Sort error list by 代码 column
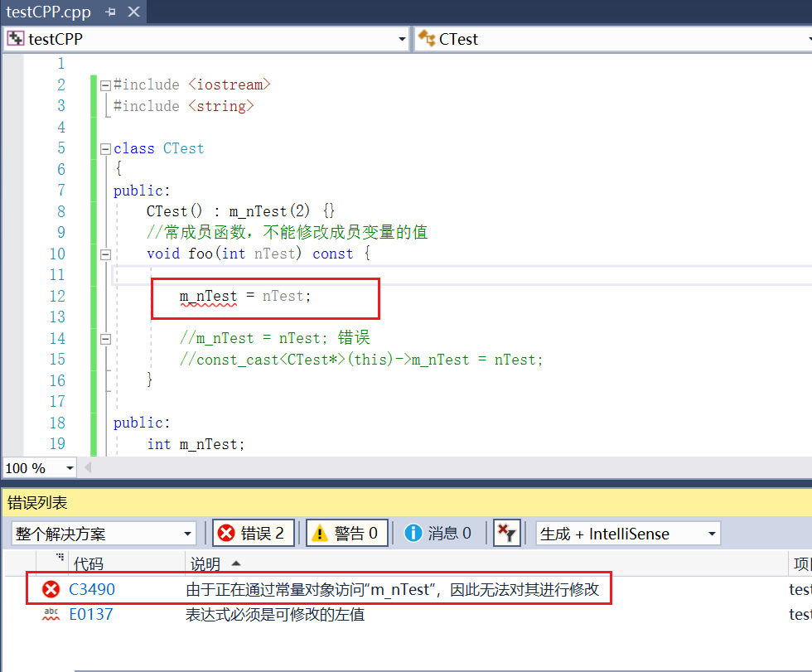This screenshot has height=672, width=812. click(x=89, y=563)
